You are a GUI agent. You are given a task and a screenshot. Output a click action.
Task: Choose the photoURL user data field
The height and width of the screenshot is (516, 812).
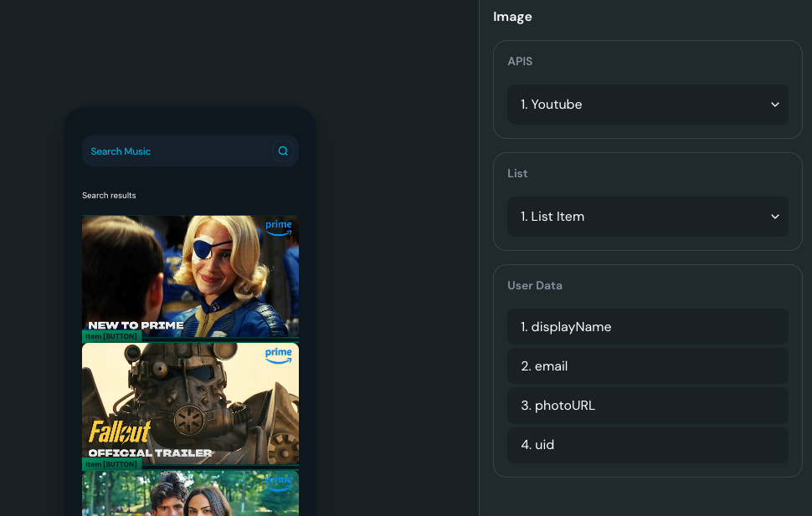coord(647,406)
